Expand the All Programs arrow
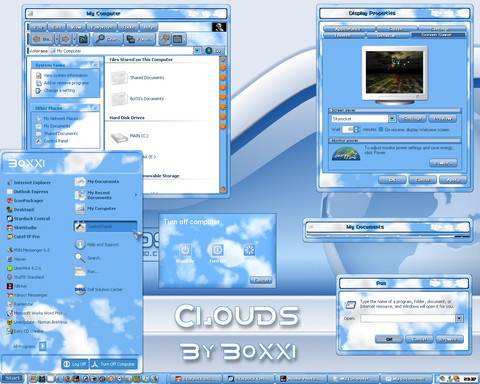Viewport: 480px width, 384px height. tap(43, 346)
